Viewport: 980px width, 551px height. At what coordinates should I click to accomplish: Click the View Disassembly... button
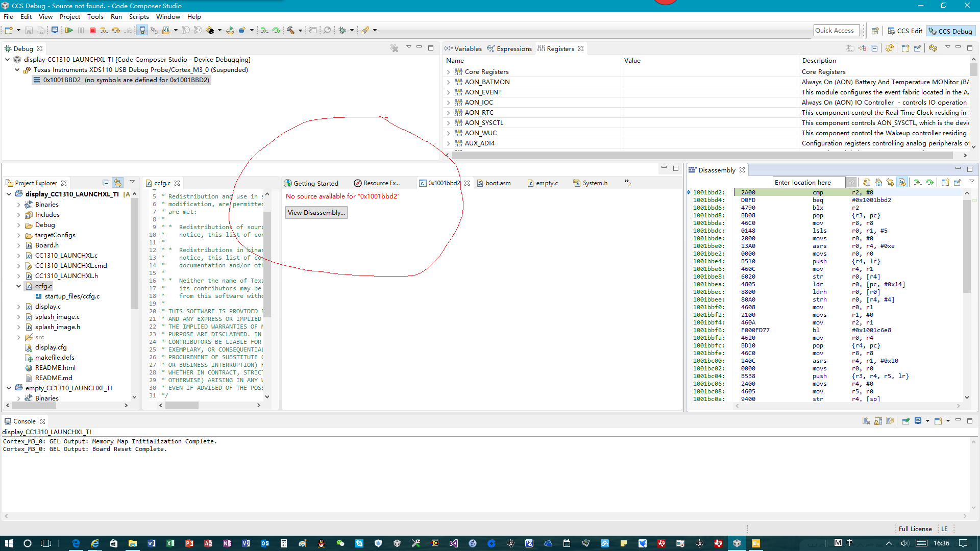(x=316, y=213)
